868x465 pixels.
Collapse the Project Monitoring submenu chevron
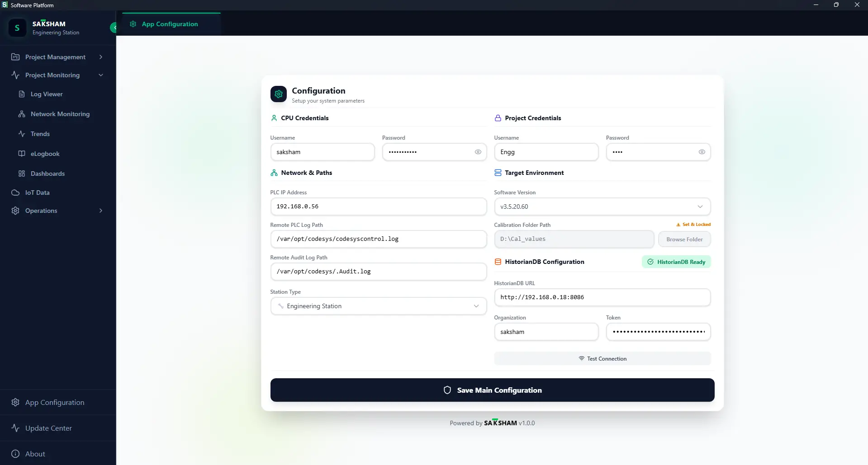(x=101, y=75)
